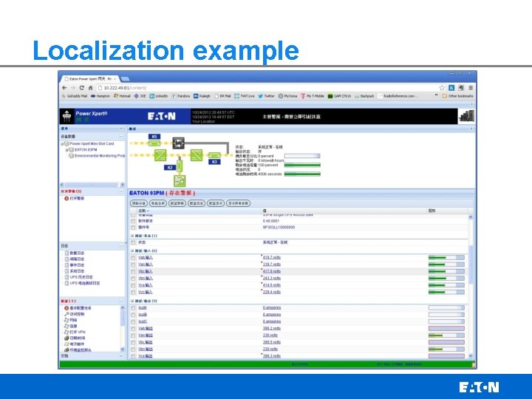Expand the 文档 documents panel

click(x=121, y=356)
